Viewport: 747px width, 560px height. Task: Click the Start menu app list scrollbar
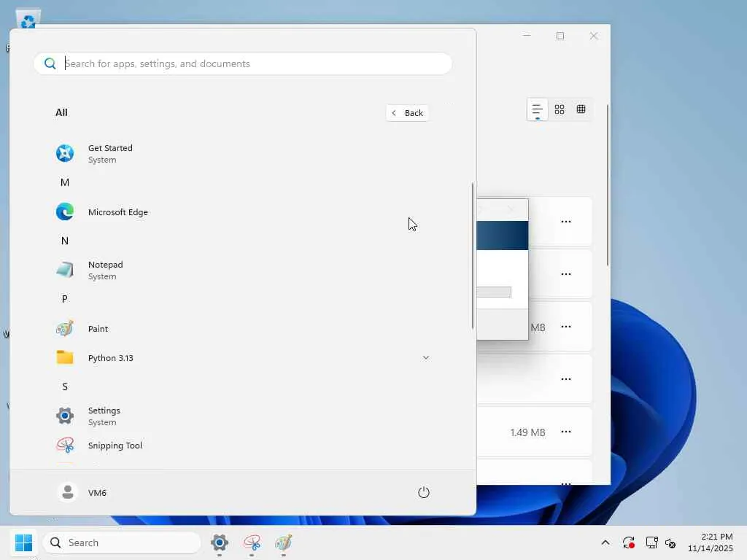coord(473,255)
